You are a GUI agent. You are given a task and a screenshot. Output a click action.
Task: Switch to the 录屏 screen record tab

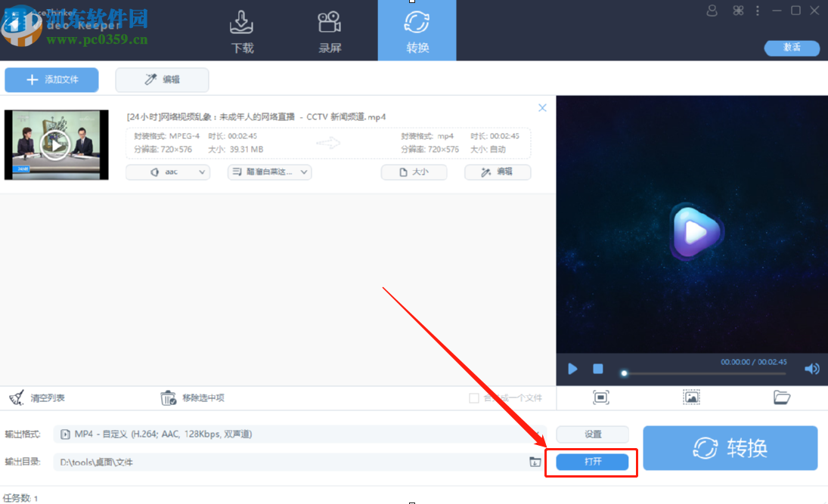coord(330,32)
